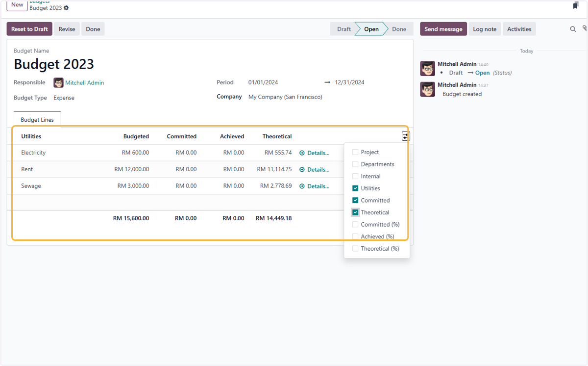Screen dimensions: 588x366
Task: Uncheck the Utilities column checkbox
Action: tap(355, 188)
